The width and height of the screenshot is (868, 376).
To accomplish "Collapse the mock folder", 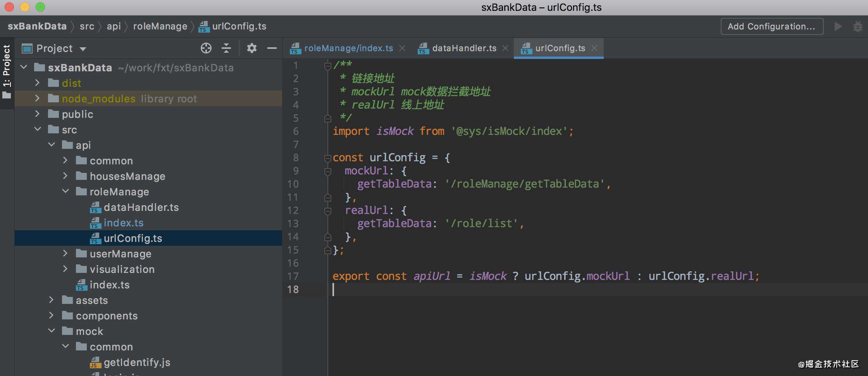I will point(52,331).
